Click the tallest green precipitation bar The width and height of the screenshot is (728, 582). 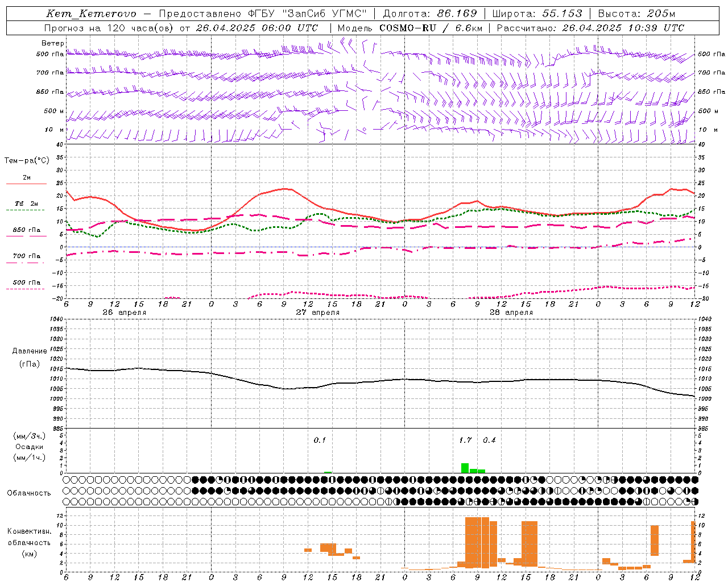coord(465,468)
